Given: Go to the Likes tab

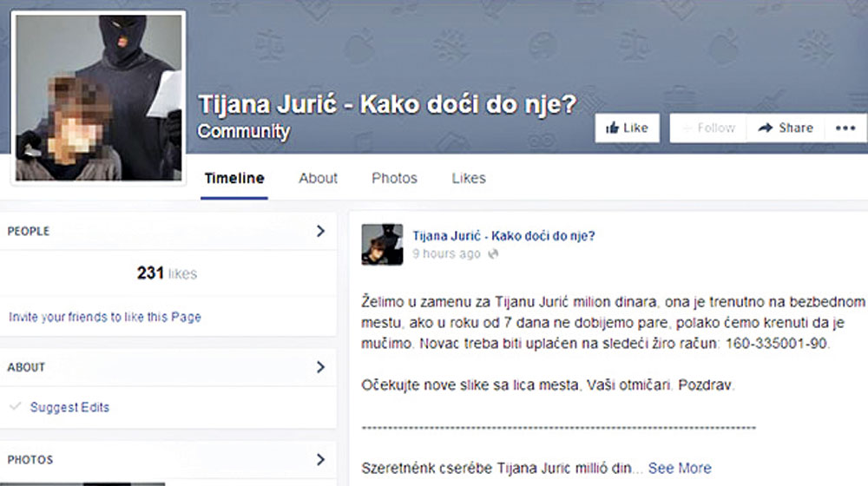Looking at the screenshot, I should coord(469,178).
